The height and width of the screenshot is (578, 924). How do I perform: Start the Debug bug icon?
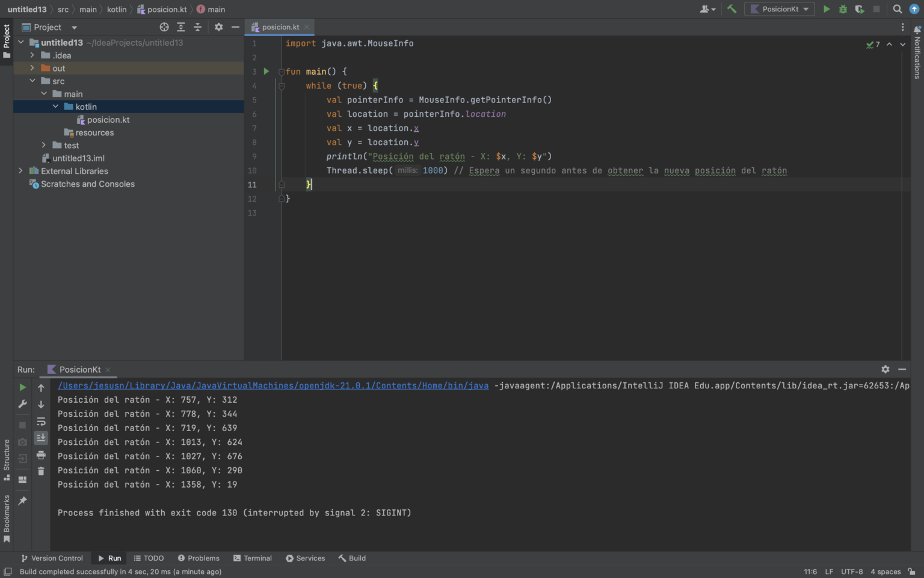point(843,9)
